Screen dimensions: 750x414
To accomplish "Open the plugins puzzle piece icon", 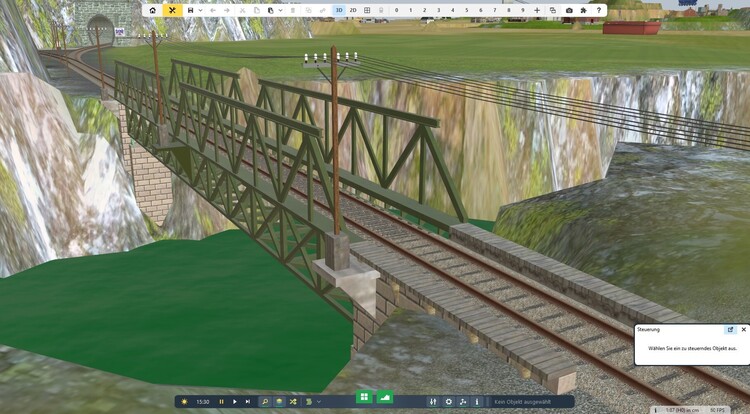I will point(584,10).
